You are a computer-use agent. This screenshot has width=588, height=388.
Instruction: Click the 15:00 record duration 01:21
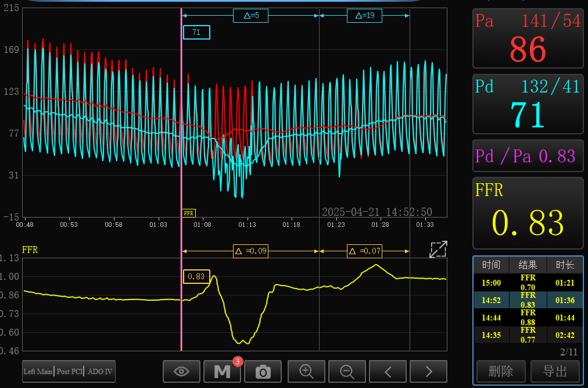pos(565,283)
